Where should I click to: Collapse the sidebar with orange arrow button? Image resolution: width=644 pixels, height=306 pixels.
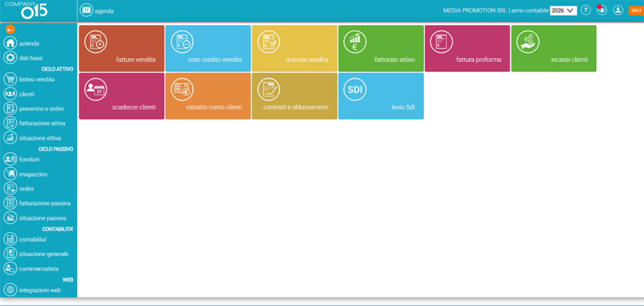pos(11,30)
